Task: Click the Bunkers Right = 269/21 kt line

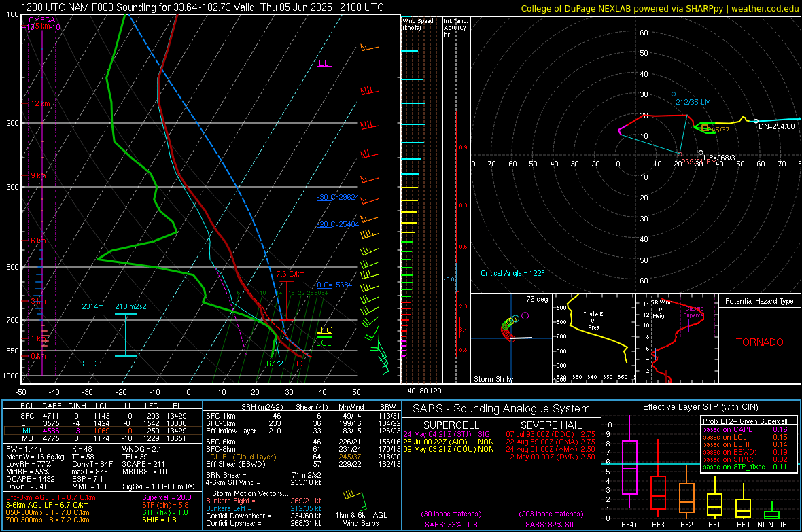Action: [x=264, y=501]
